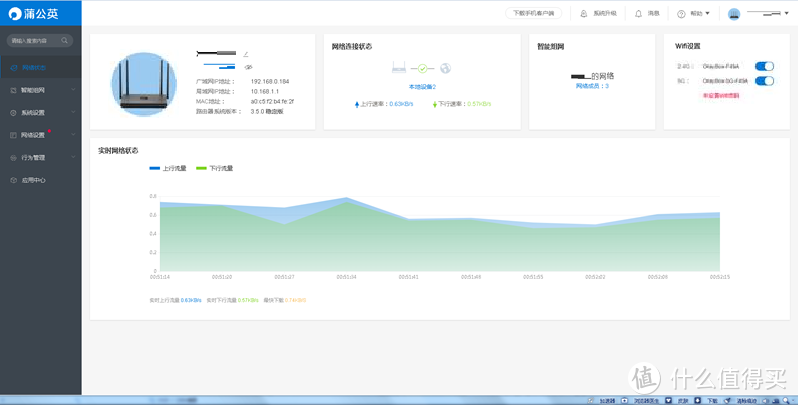This screenshot has width=798, height=405.
Task: Expand the 网络设置 sidebar section
Action: click(x=40, y=135)
